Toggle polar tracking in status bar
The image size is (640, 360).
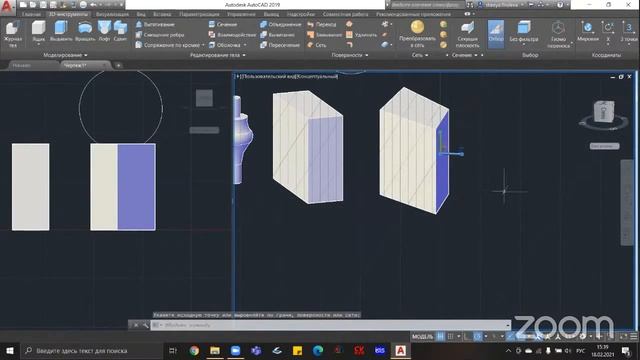pyautogui.click(x=477, y=337)
